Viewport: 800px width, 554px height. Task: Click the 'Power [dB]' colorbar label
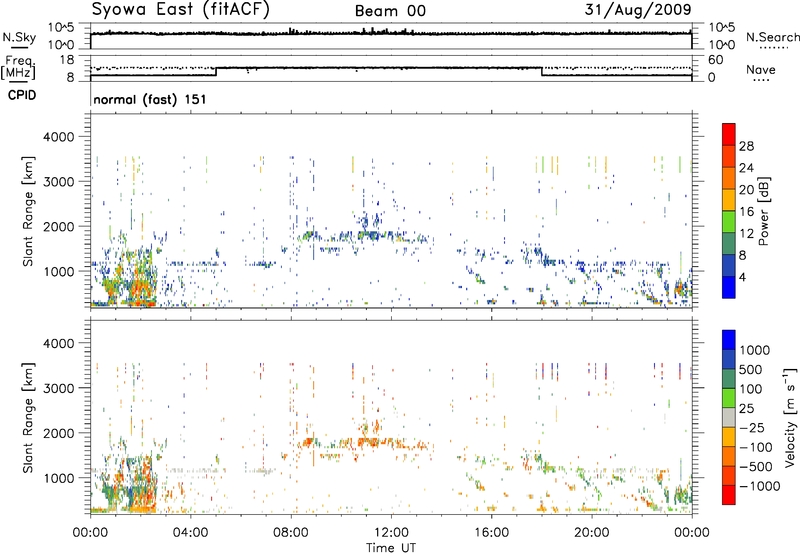pyautogui.click(x=763, y=211)
